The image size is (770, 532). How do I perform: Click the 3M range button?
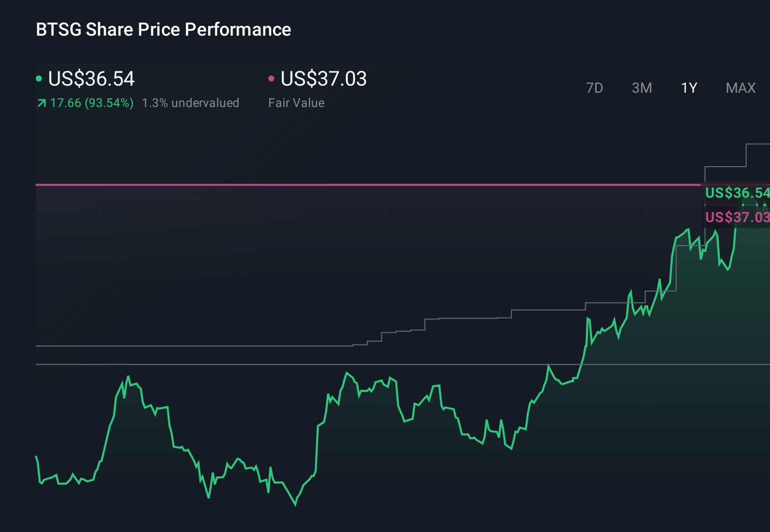(x=641, y=88)
